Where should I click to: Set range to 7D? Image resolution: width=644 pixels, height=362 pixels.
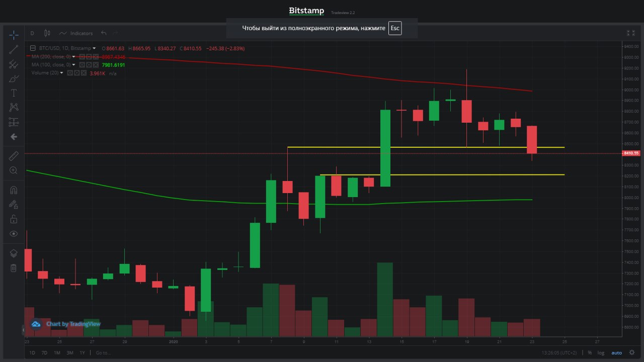point(44,352)
